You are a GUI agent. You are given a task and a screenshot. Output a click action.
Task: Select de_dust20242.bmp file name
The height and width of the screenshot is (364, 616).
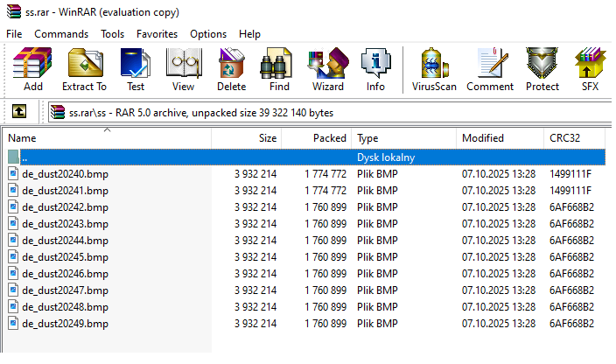pyautogui.click(x=66, y=206)
